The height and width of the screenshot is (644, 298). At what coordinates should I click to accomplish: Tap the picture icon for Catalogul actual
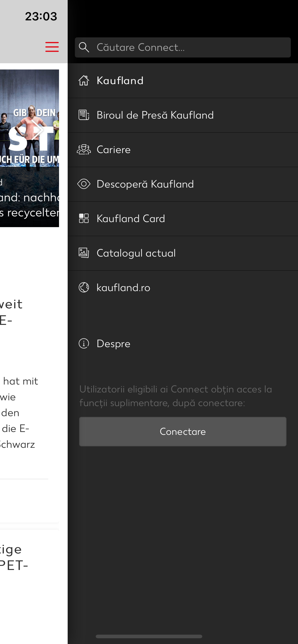[84, 253]
